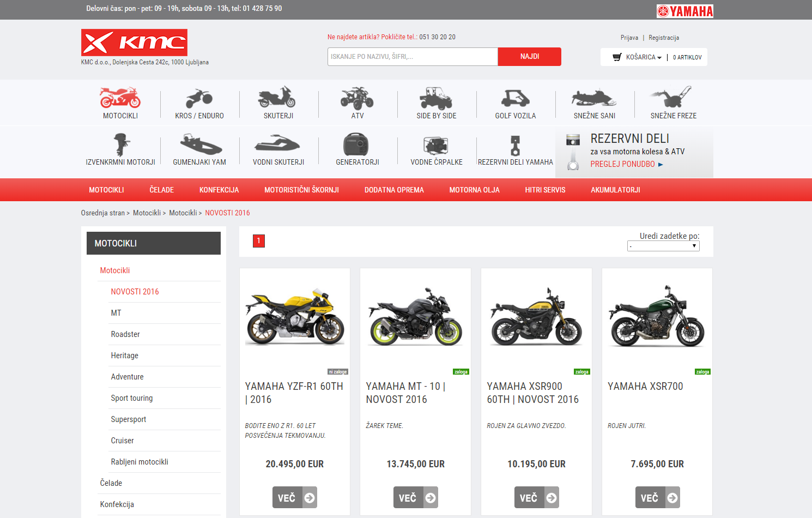Select the Snežne freze snowblower icon
Screen dimensions: 812x518
[x=671, y=97]
